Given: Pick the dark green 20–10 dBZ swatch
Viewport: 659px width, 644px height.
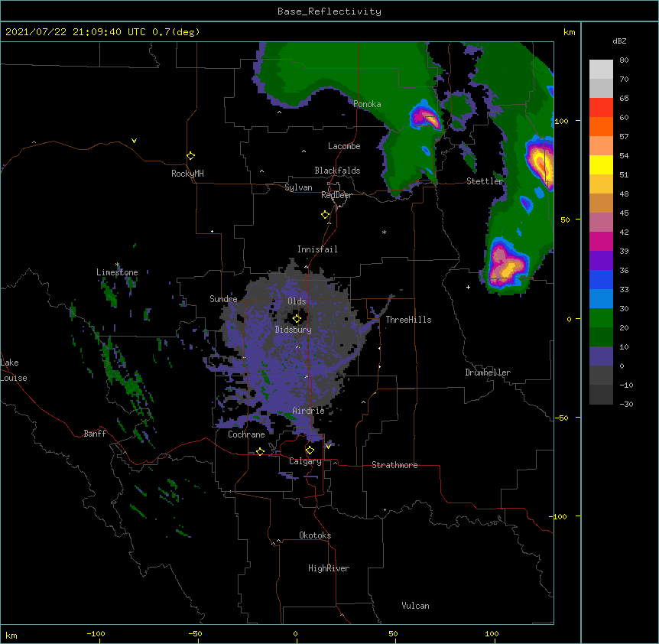Looking at the screenshot, I should point(601,337).
